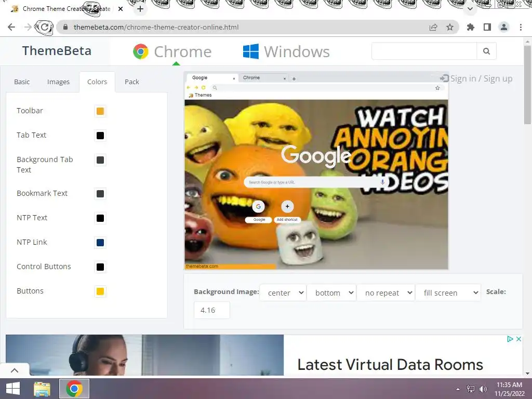Share this page via the share icon
Viewport: 532px width, 399px height.
[x=433, y=27]
